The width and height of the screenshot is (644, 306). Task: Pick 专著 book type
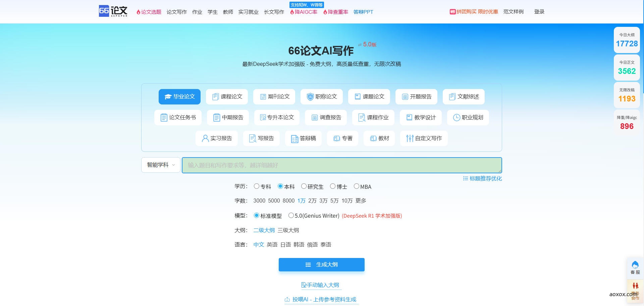point(342,138)
